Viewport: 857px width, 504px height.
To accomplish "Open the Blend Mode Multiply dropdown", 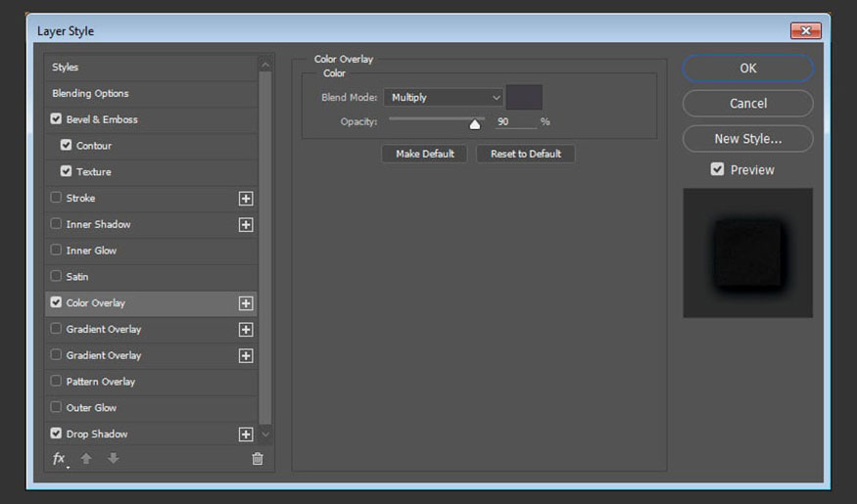I will [444, 98].
